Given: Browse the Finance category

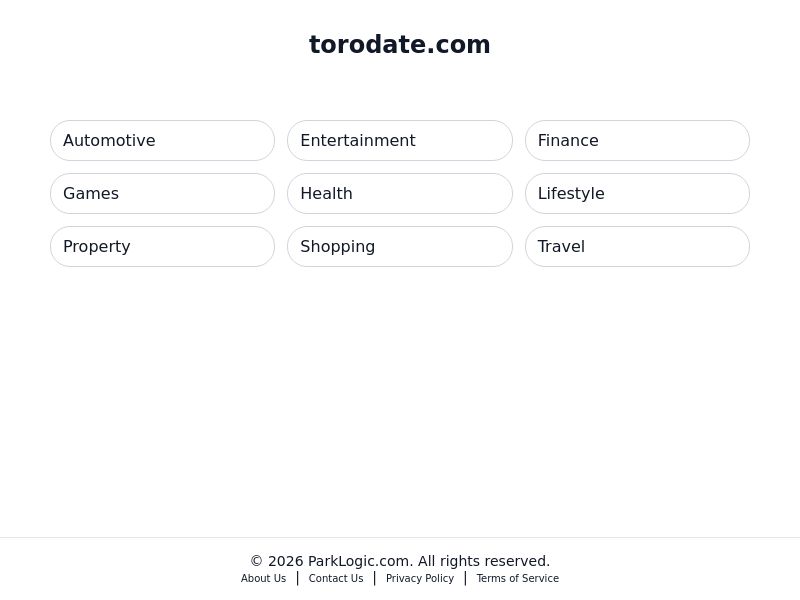Looking at the screenshot, I should 637,140.
